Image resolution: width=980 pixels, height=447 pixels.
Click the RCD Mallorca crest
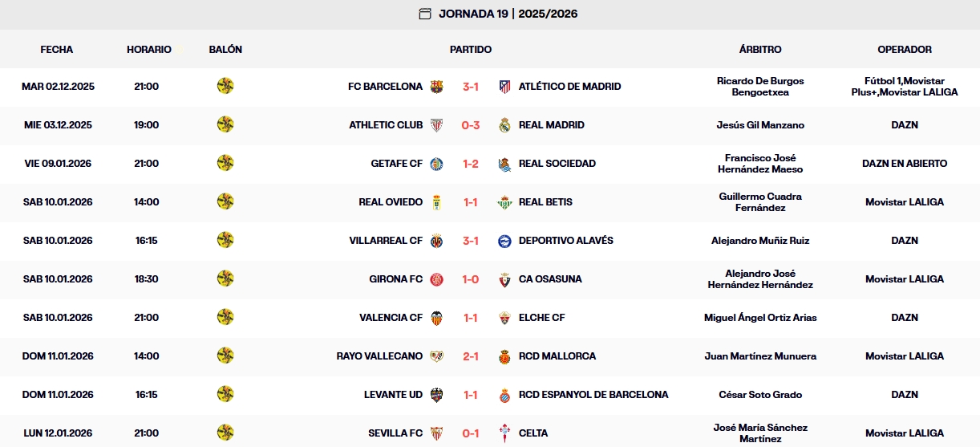pyautogui.click(x=504, y=356)
